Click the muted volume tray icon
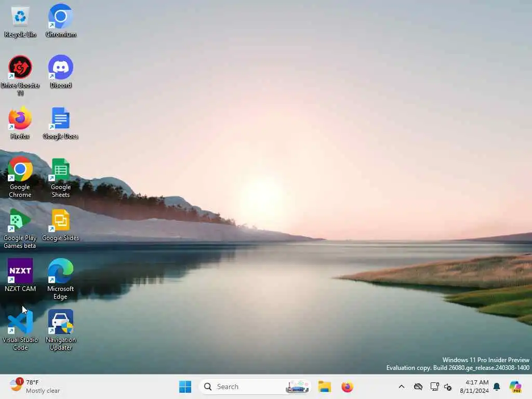Viewport: 532px width, 399px height. coord(448,387)
